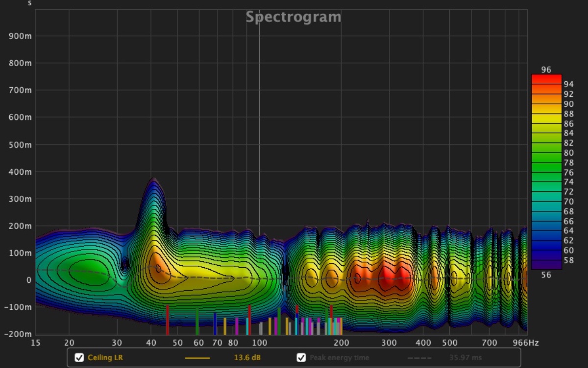Viewport: 588px width, 368px height.
Task: Click the 96 maximum scale value
Action: tap(546, 70)
